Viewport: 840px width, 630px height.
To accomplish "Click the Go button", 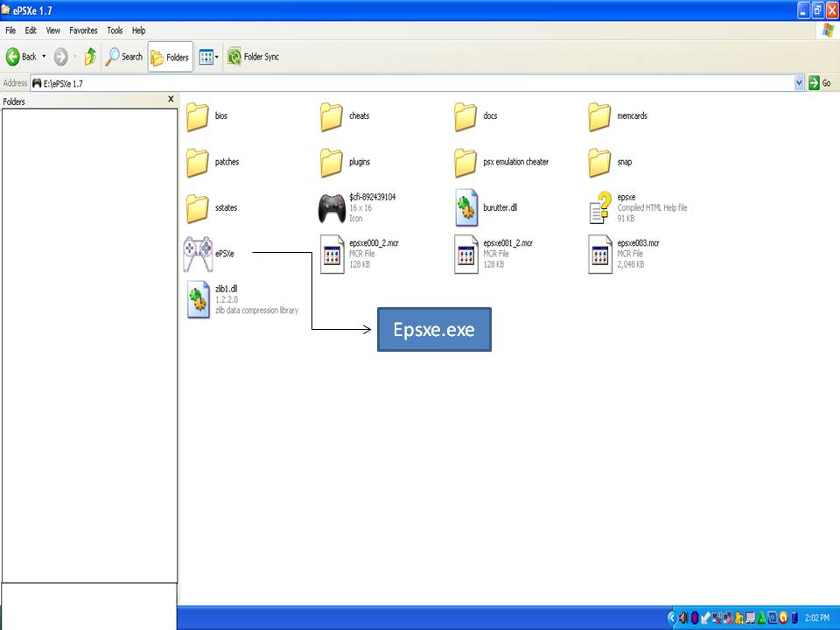I will [820, 83].
